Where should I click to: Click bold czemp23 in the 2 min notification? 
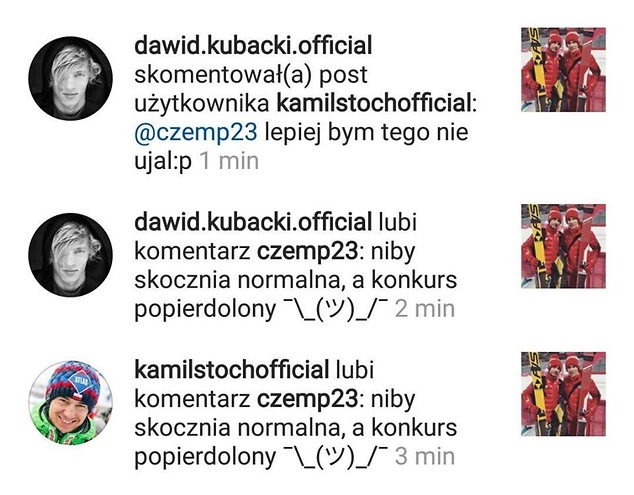307,252
